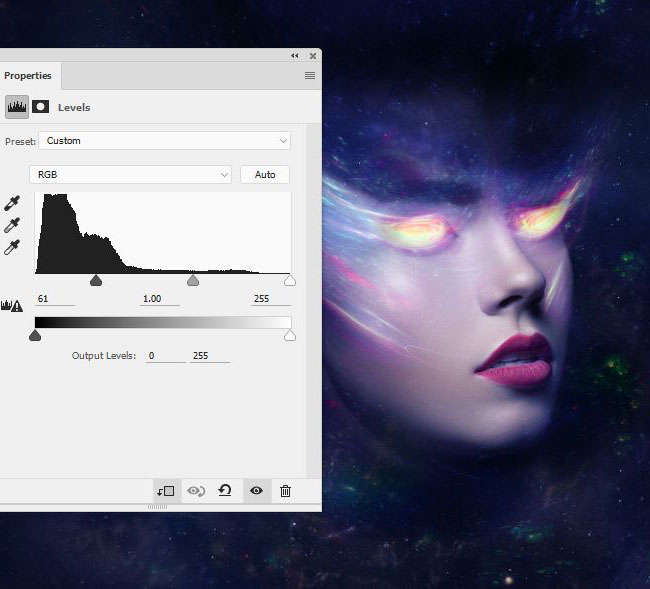
Task: Click the shadow input field showing 61
Action: click(x=55, y=299)
